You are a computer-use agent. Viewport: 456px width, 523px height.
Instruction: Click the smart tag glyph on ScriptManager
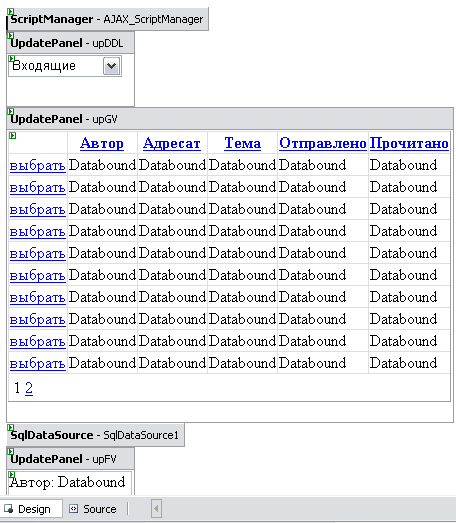pos(11,12)
